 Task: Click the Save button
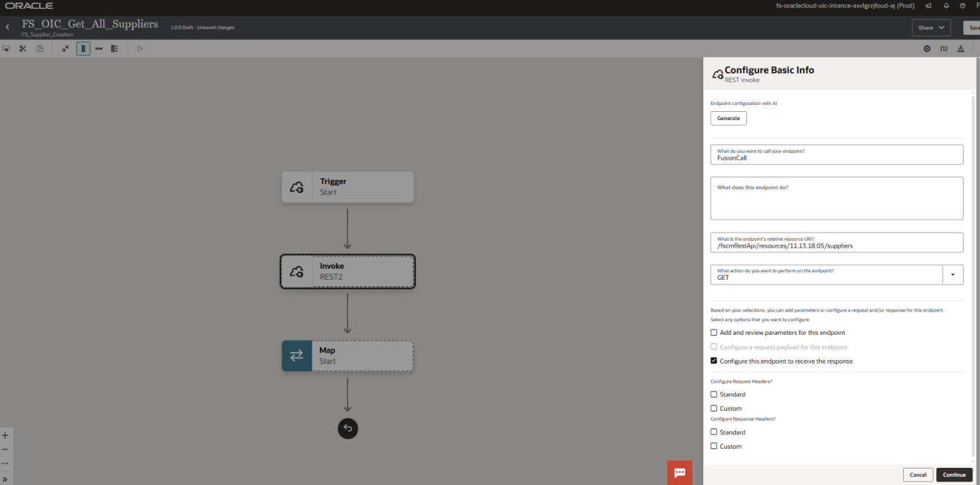point(972,27)
